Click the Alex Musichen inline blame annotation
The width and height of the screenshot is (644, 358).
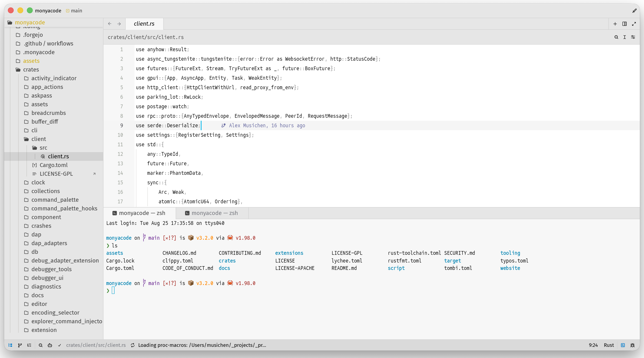tap(263, 125)
